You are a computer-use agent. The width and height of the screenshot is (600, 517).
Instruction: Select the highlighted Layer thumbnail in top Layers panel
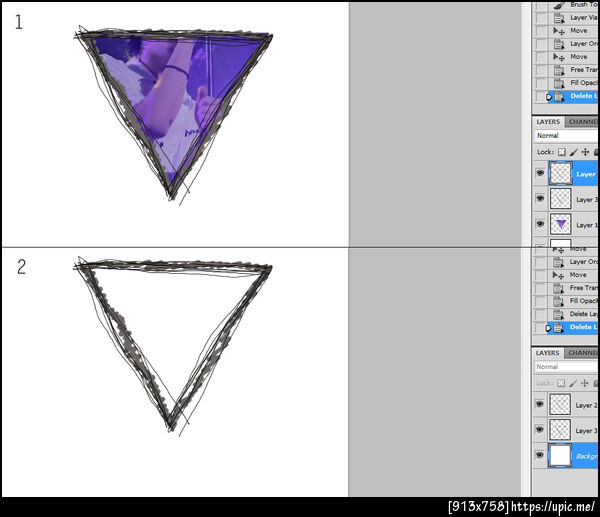point(561,173)
